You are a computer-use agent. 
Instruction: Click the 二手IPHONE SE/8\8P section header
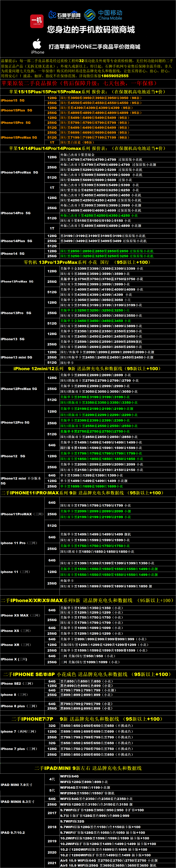(87, 674)
